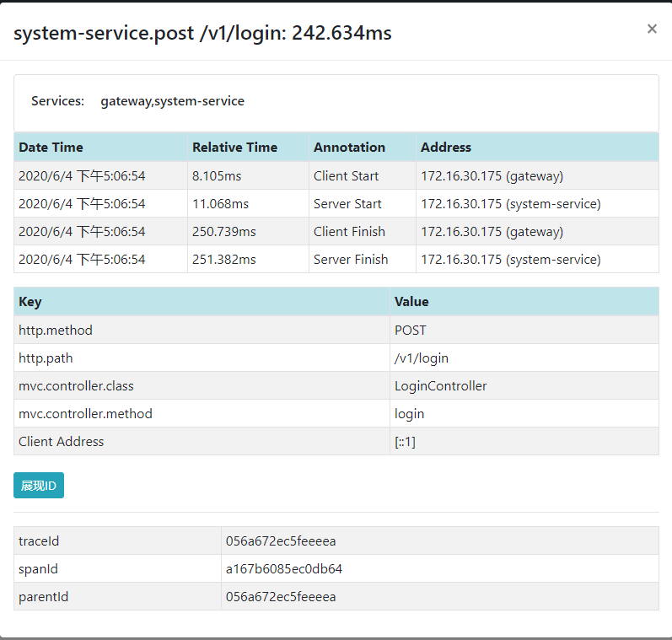The image size is (672, 640).
Task: Click the Address column header
Action: pos(446,147)
